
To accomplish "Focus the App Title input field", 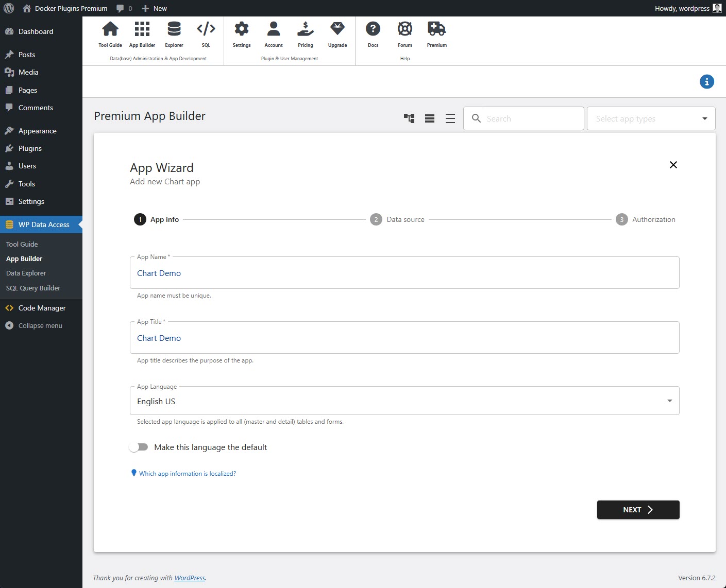I will coord(404,338).
